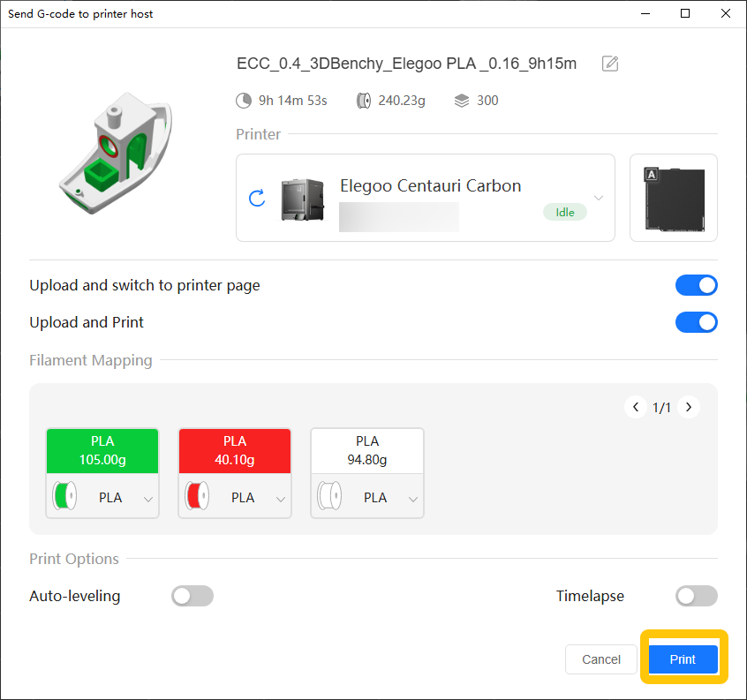The image size is (747, 700).
Task: Click the layer count stack icon
Action: [462, 101]
